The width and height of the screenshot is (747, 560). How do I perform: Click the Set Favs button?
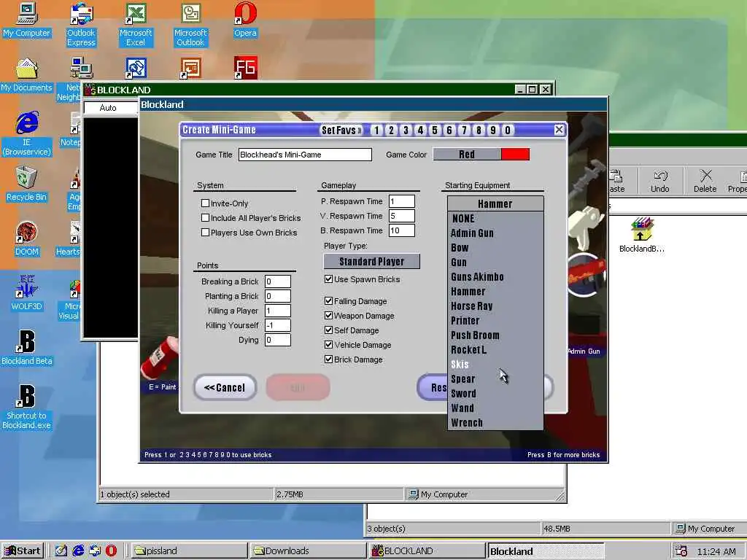341,130
